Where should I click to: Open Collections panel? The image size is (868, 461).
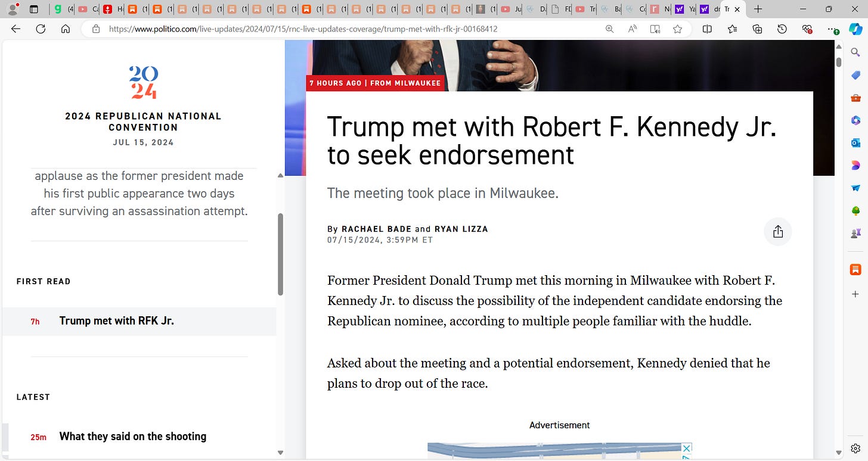tap(758, 29)
